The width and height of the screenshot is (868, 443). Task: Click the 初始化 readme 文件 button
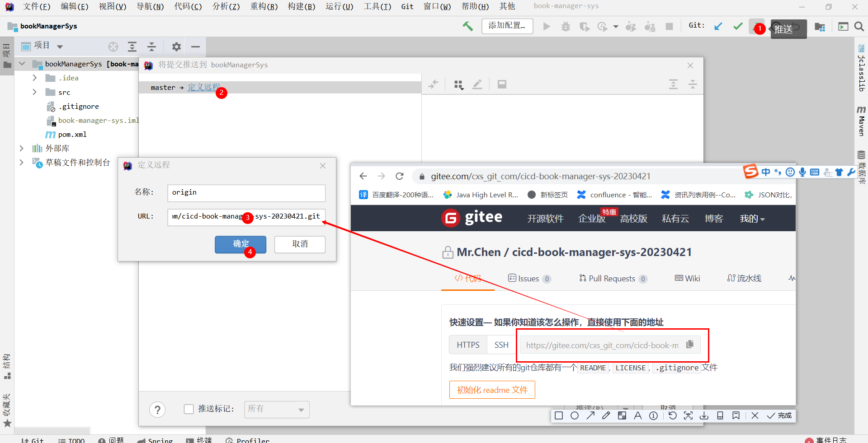tap(492, 390)
